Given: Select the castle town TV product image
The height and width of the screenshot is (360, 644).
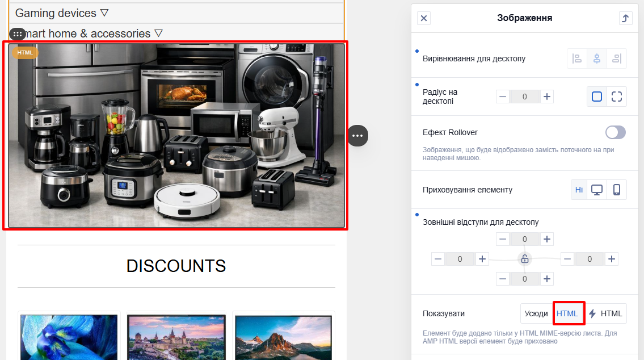Looking at the screenshot, I should tap(176, 337).
